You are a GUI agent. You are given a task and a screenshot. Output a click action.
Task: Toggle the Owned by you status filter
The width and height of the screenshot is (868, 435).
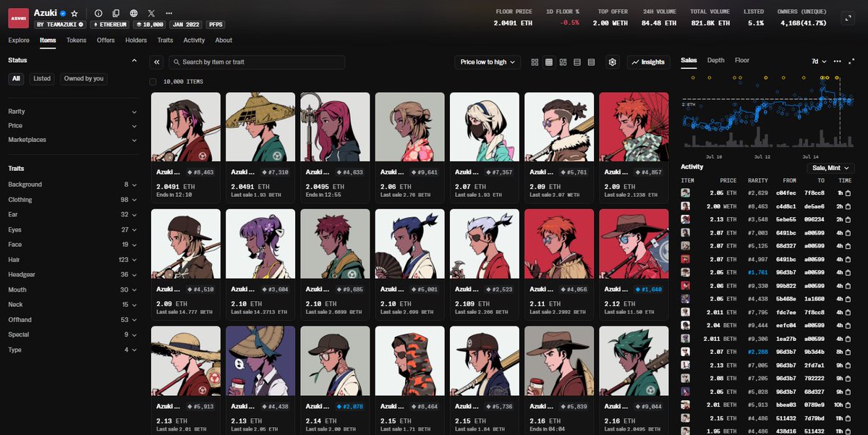(84, 78)
